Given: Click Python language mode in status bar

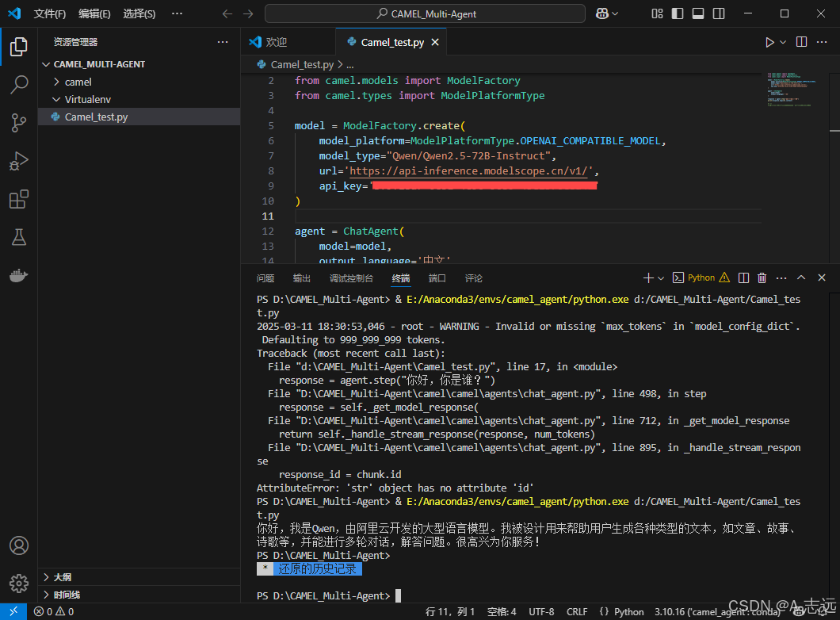Looking at the screenshot, I should (x=629, y=611).
